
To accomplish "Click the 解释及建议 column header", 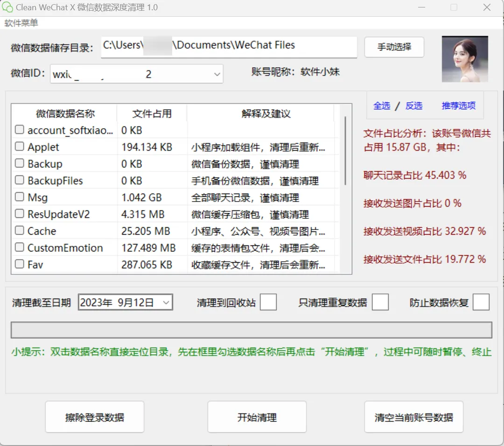I will pos(266,113).
